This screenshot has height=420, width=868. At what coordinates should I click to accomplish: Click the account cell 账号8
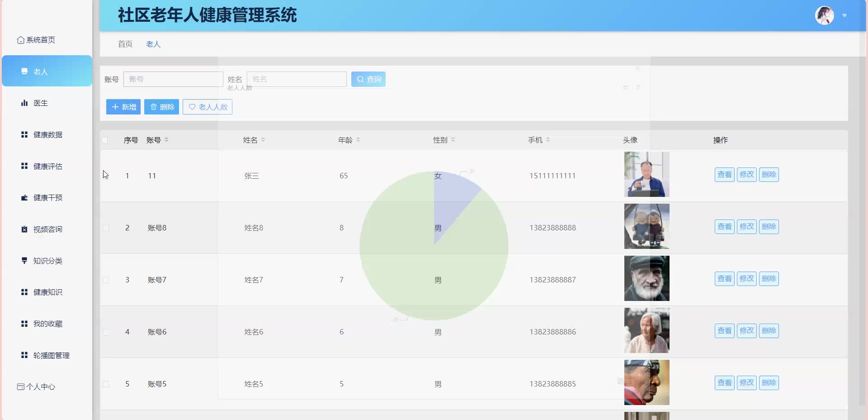(157, 228)
